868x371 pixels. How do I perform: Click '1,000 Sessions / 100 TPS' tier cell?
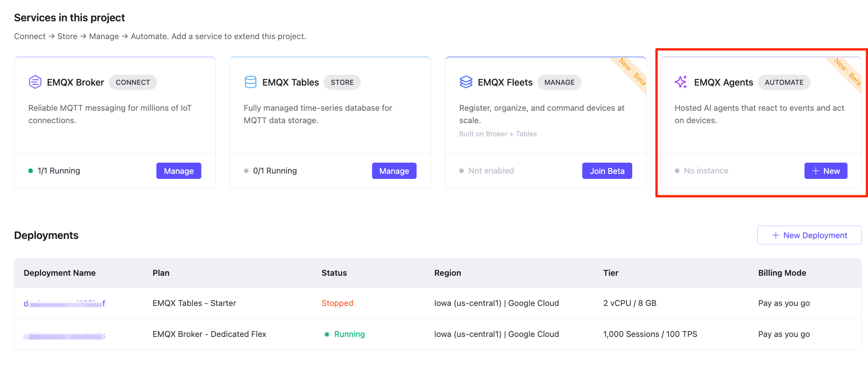click(650, 334)
